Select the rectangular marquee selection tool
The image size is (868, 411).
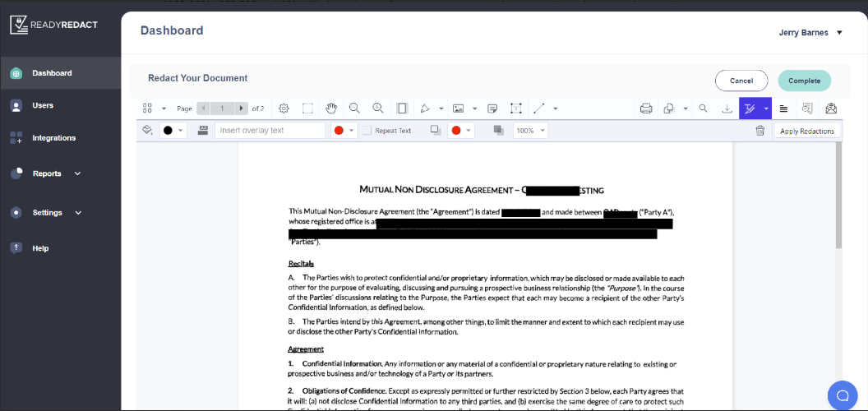(307, 109)
